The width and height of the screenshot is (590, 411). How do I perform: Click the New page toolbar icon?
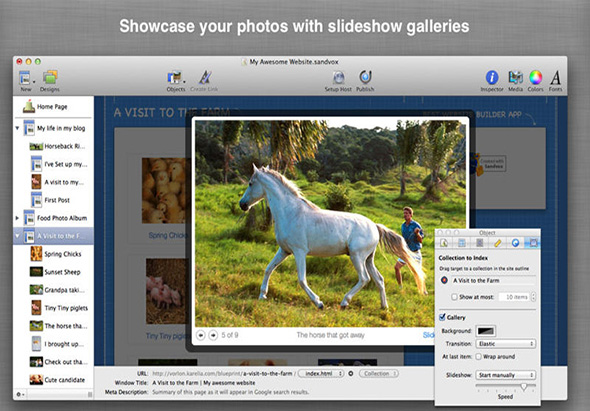[x=25, y=78]
